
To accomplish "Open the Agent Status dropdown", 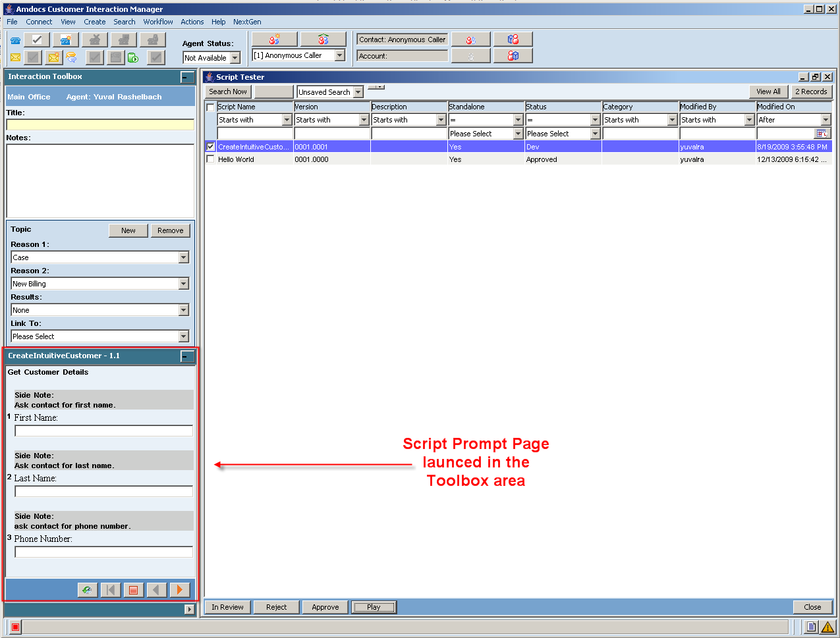I will [235, 58].
